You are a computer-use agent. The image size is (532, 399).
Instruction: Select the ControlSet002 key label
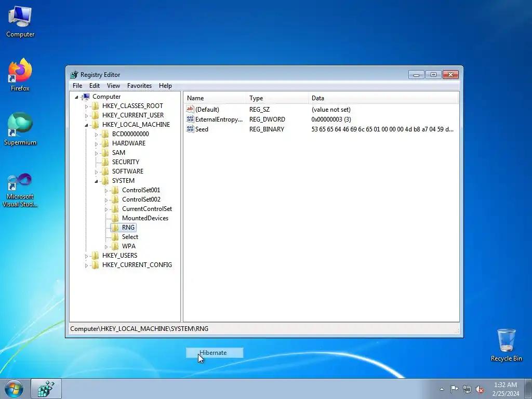[141, 199]
